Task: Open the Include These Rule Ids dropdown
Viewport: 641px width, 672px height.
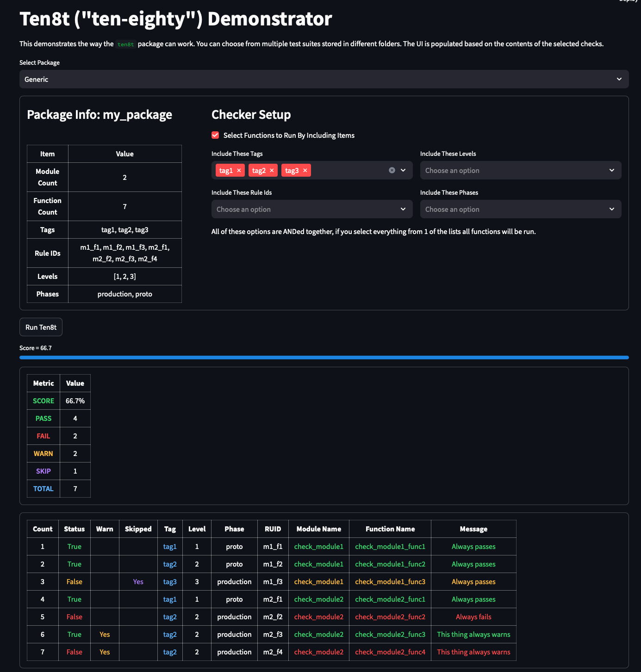Action: pyautogui.click(x=312, y=209)
